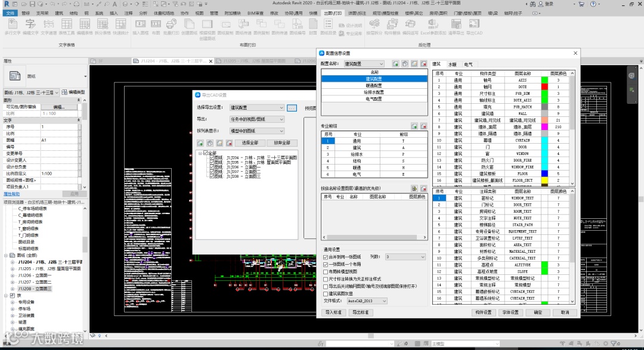Click the 多行文字 ribbon tool icon

point(13,24)
